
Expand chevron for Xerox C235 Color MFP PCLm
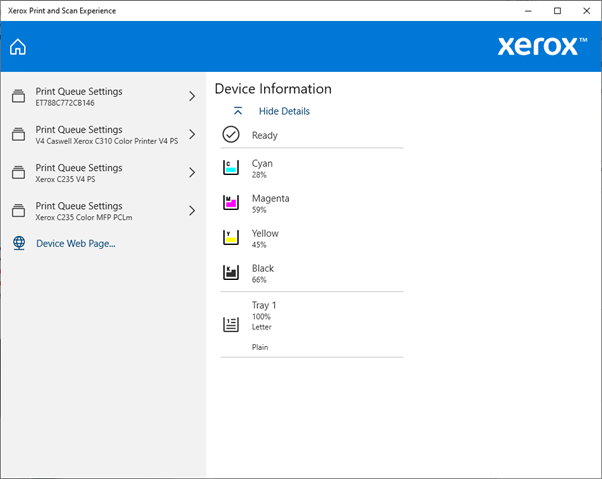pos(192,210)
